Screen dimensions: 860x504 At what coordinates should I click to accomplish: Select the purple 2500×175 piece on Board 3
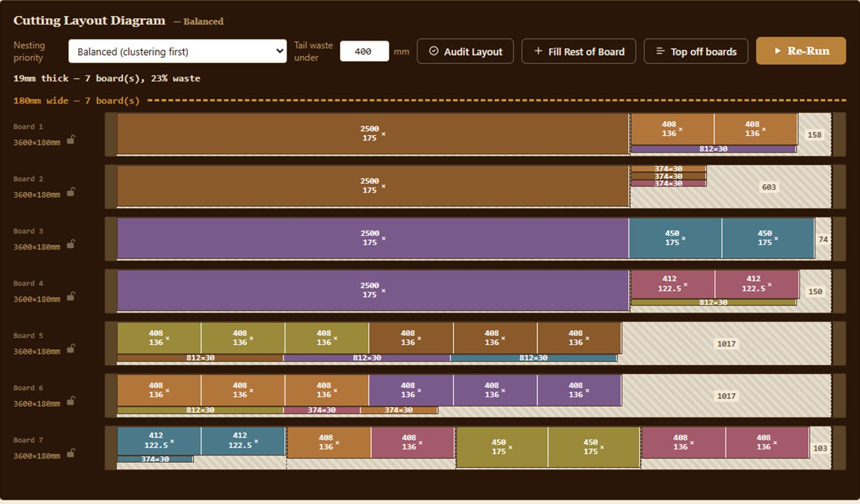coord(373,238)
